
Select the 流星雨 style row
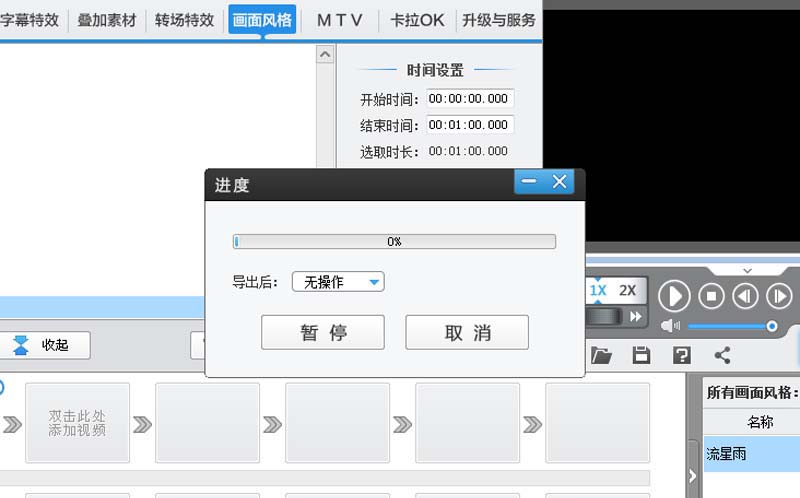click(x=752, y=454)
